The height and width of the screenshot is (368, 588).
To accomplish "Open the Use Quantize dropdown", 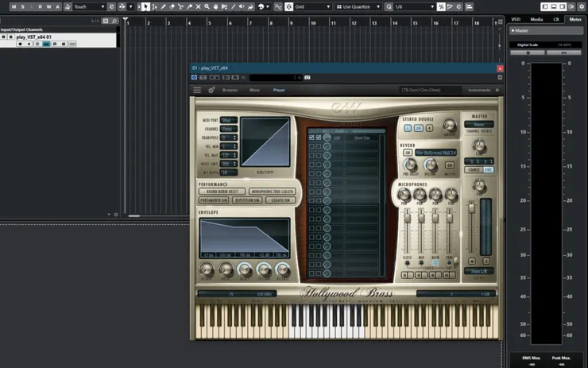I will [x=360, y=6].
